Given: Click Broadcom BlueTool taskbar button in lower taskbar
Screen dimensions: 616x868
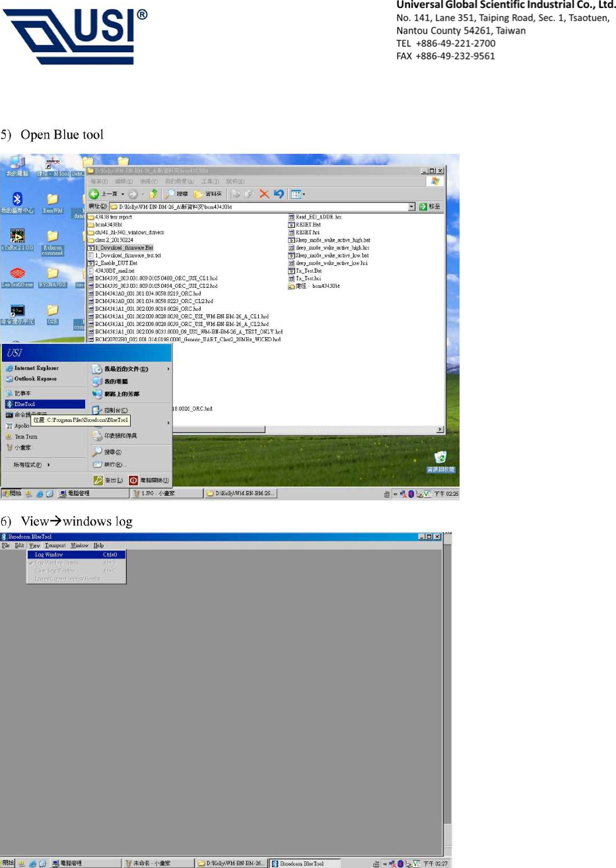Looking at the screenshot, I should [x=304, y=863].
